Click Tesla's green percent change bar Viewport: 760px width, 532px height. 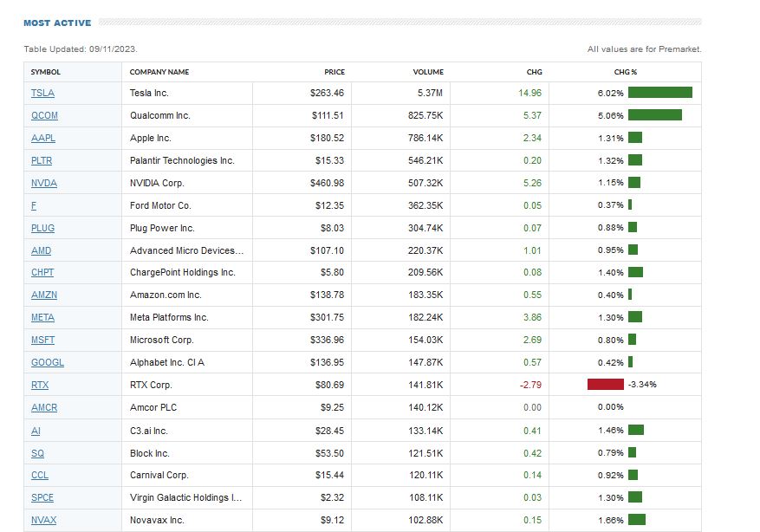tap(659, 93)
